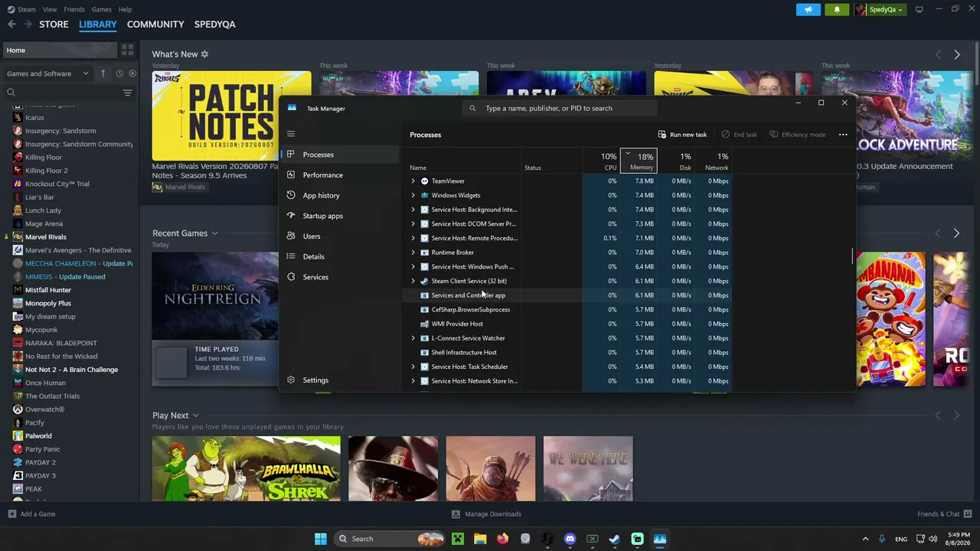
Task: Show next Recent Games in Steam
Action: (956, 233)
